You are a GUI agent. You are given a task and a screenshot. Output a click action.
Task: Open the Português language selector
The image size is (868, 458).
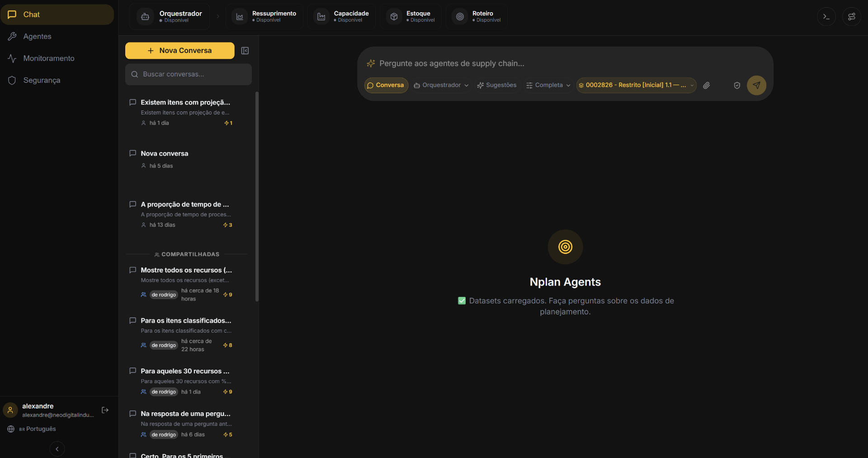click(37, 429)
